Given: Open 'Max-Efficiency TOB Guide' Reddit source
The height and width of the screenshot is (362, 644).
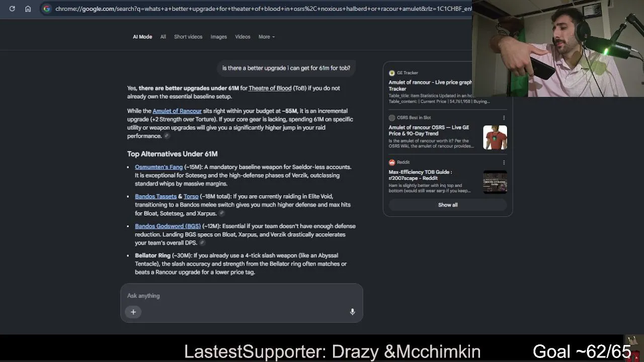Looking at the screenshot, I should coord(420,175).
